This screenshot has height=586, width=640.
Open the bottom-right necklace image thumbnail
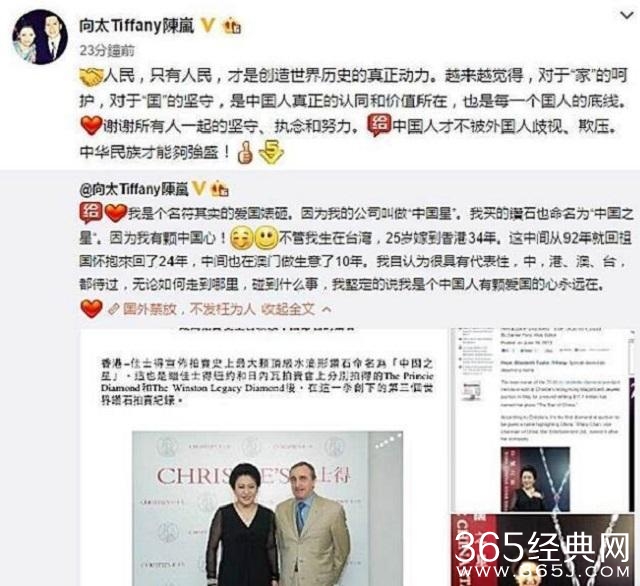click(543, 550)
